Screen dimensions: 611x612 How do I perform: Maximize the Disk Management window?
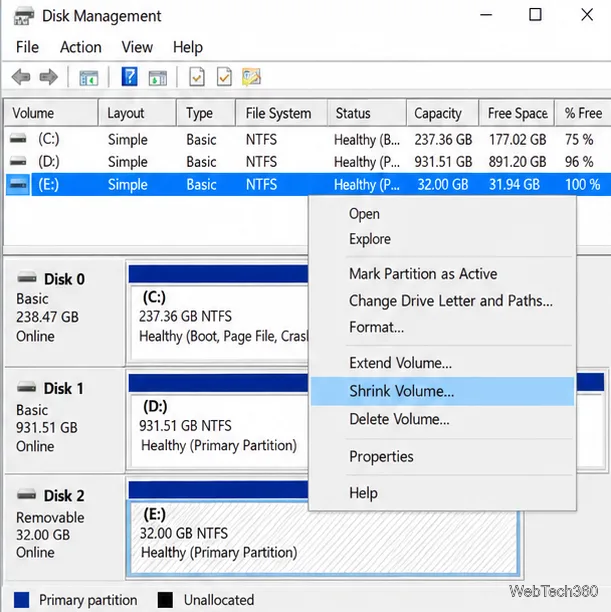point(535,15)
